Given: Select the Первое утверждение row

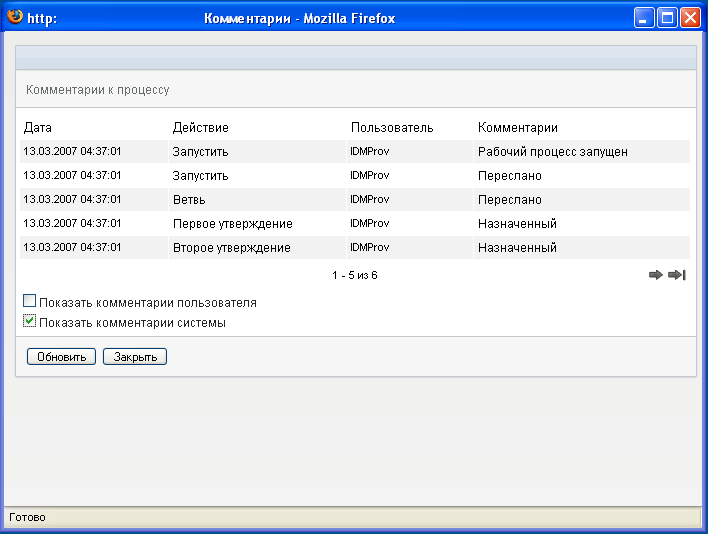Looking at the screenshot, I should pos(232,223).
